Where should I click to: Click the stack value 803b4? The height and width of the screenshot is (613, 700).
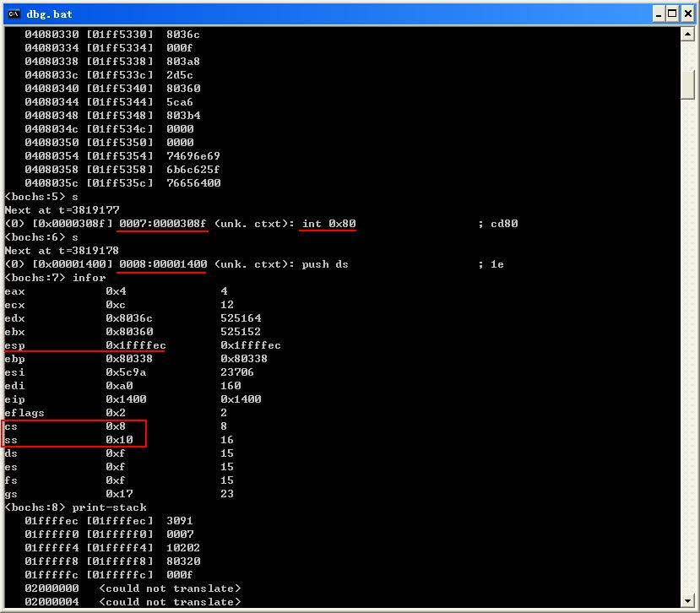[x=183, y=115]
